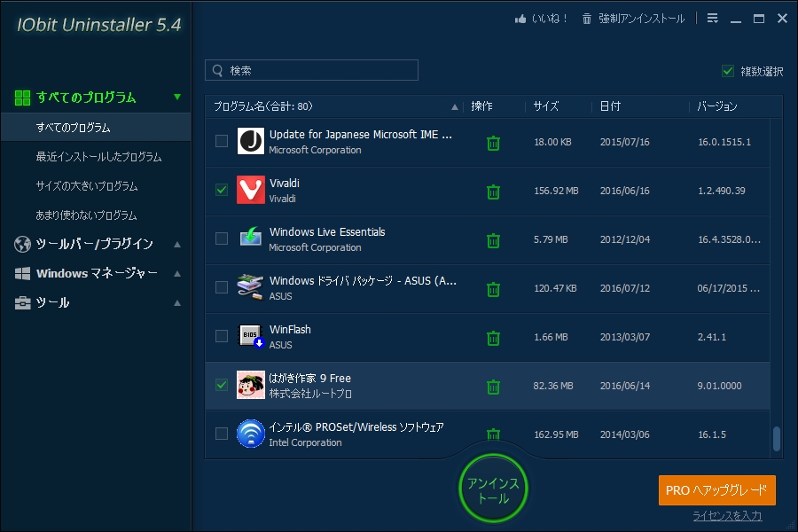Image resolution: width=798 pixels, height=532 pixels.
Task: Collapse the すべてのプログラム section arrow
Action: tap(177, 97)
